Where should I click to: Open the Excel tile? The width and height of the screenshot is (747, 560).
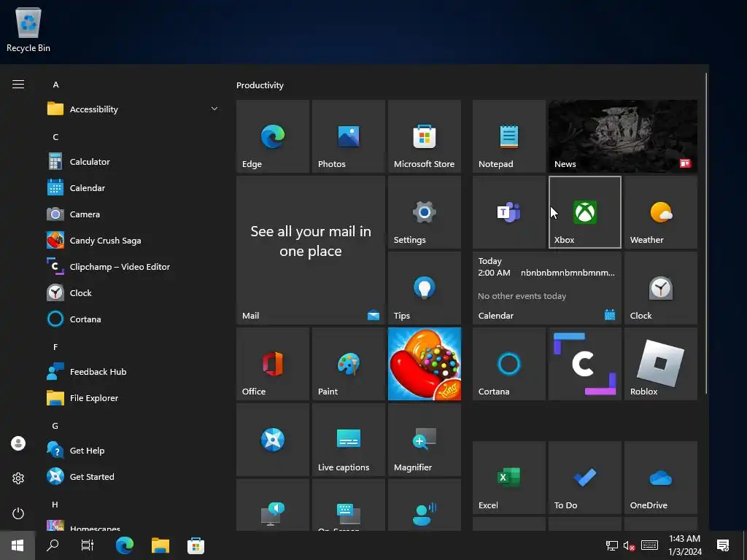click(x=508, y=478)
